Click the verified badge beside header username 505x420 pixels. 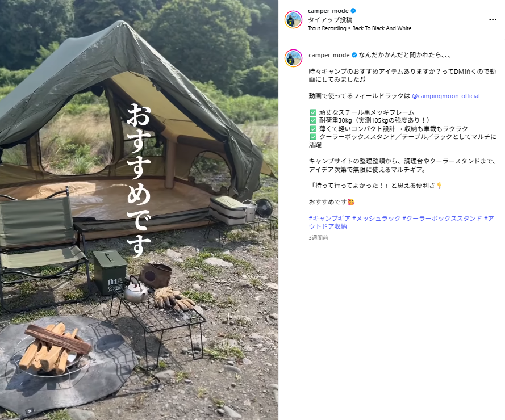tap(353, 11)
